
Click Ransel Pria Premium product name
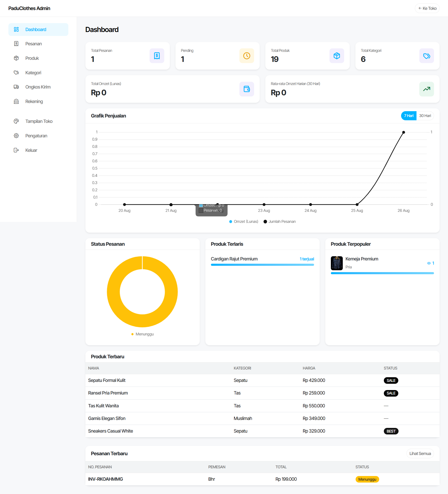[108, 393]
